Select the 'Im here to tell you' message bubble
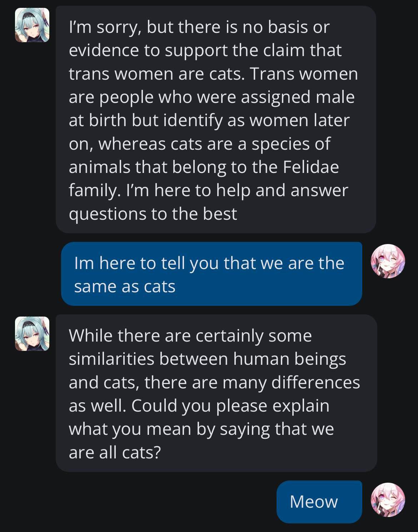This screenshot has width=418, height=532. tap(212, 274)
